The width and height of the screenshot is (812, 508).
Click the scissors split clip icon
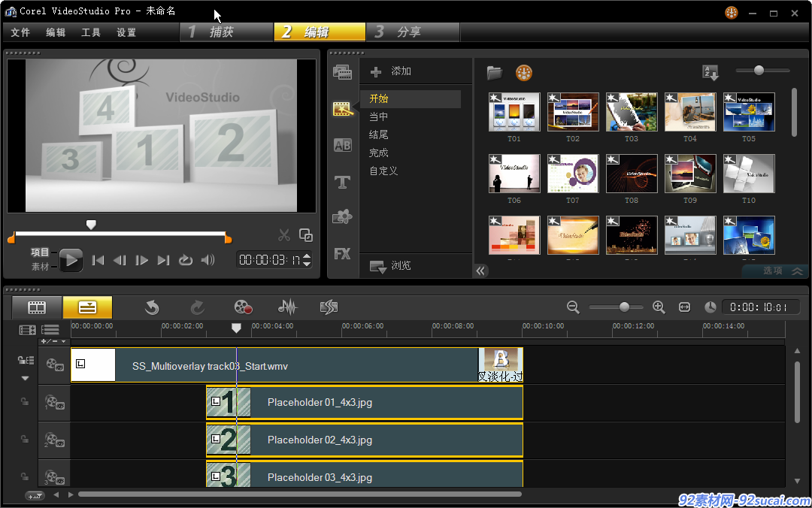click(283, 235)
